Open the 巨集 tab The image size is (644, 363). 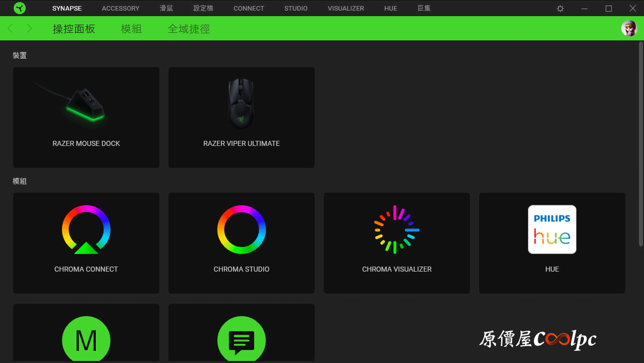coord(424,9)
